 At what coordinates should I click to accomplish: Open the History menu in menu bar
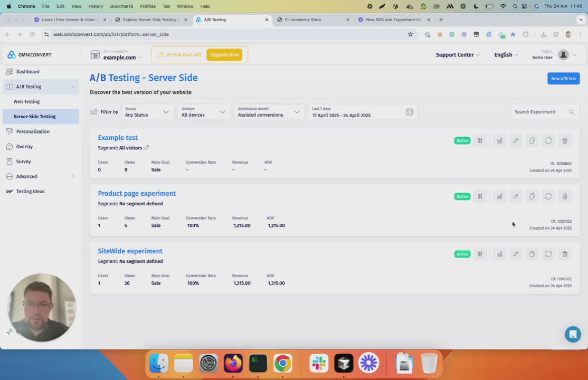pos(96,6)
